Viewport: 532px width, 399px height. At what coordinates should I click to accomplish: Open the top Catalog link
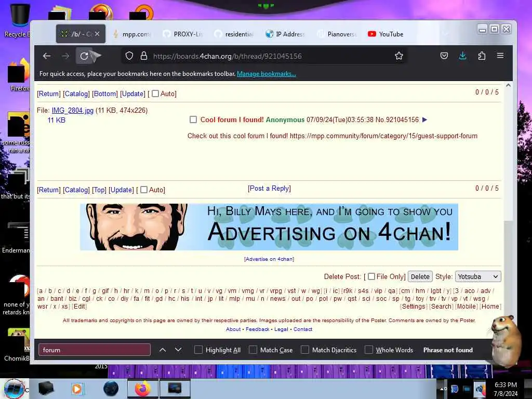[76, 94]
